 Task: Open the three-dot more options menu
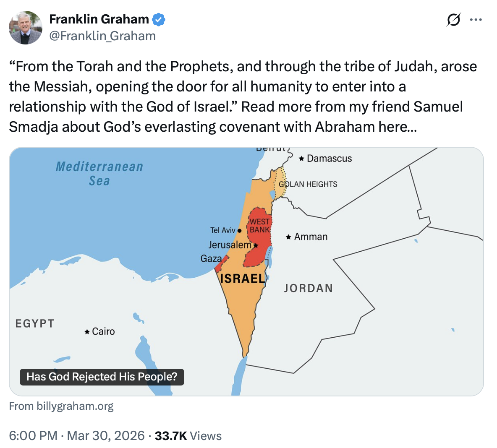476,20
